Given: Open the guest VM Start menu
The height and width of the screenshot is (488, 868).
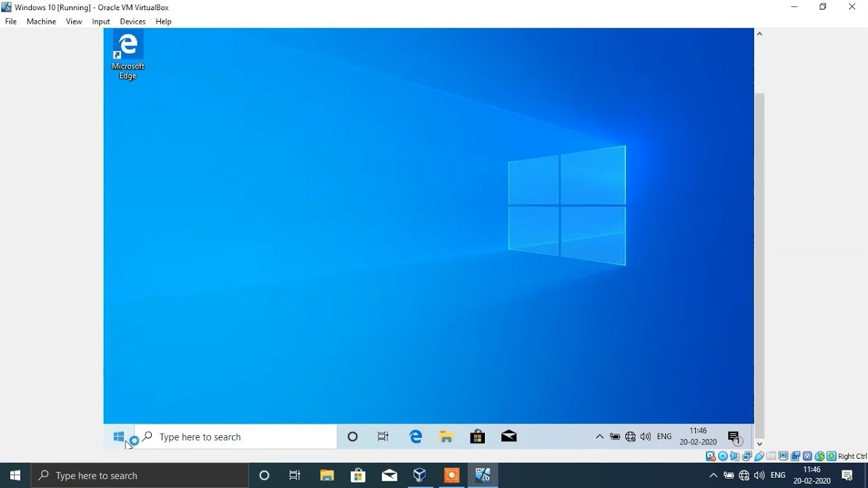Looking at the screenshot, I should (119, 437).
